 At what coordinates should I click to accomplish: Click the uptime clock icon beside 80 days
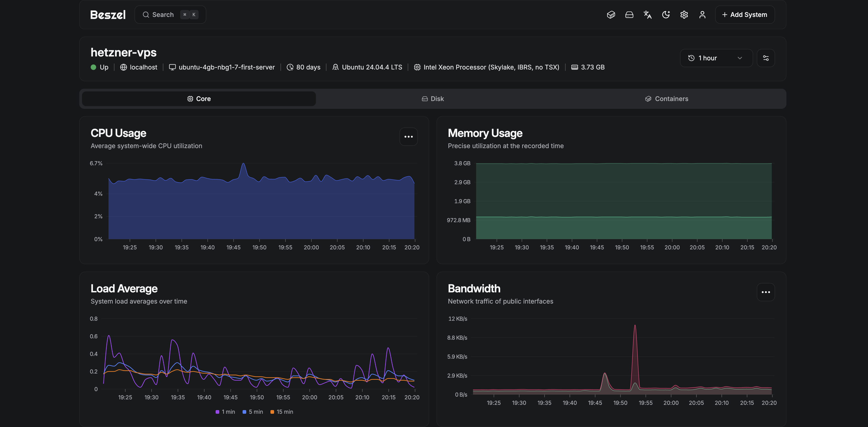pyautogui.click(x=290, y=67)
